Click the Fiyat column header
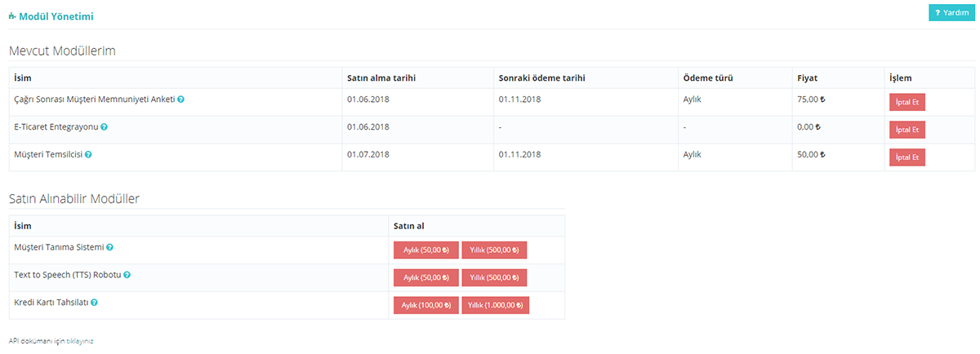980x354 pixels. coord(808,77)
